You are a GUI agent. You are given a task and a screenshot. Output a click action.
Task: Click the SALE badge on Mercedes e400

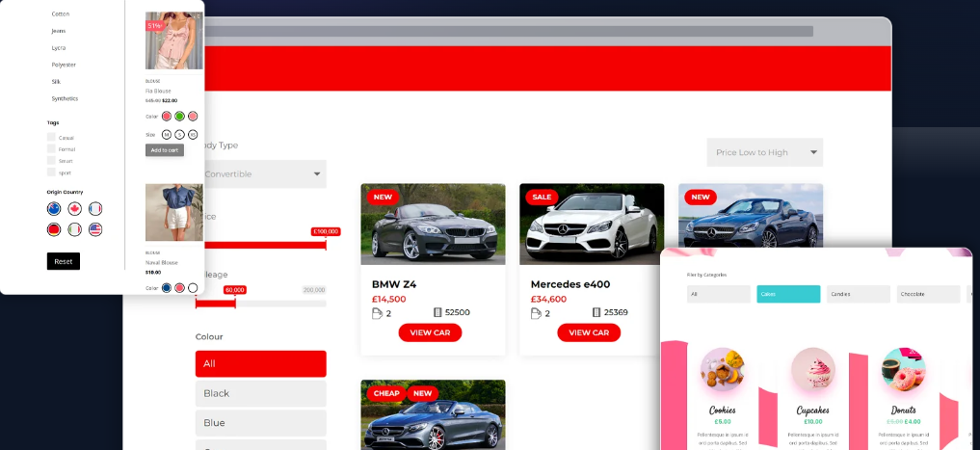point(542,197)
